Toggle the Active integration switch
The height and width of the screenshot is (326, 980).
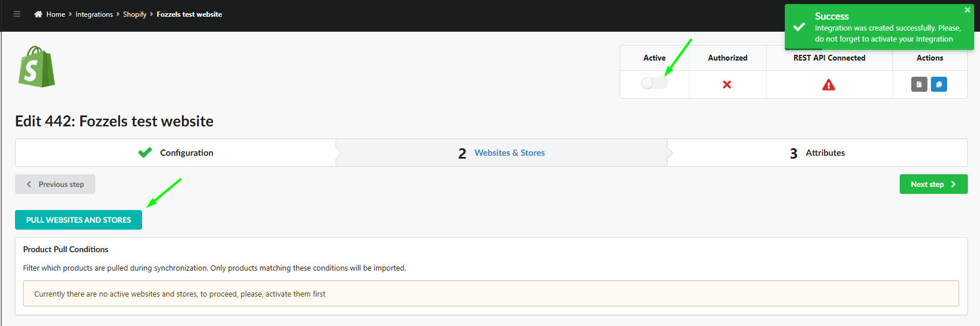pos(654,83)
